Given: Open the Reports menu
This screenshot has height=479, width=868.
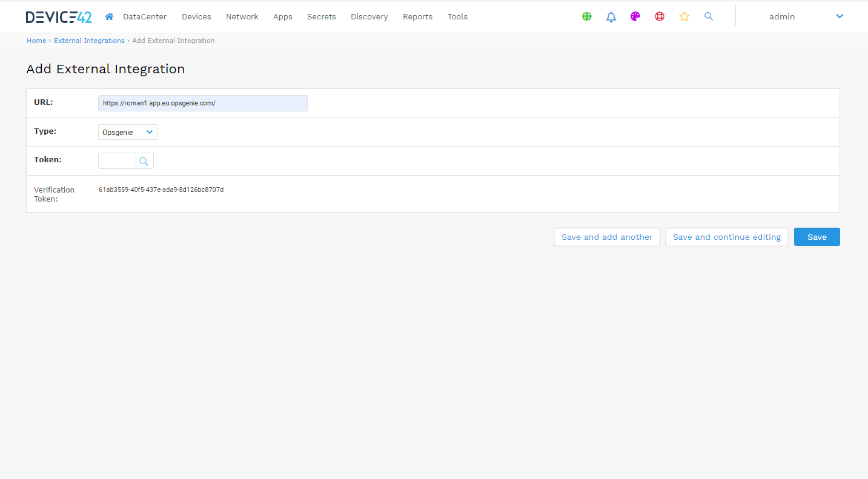Looking at the screenshot, I should pyautogui.click(x=417, y=17).
